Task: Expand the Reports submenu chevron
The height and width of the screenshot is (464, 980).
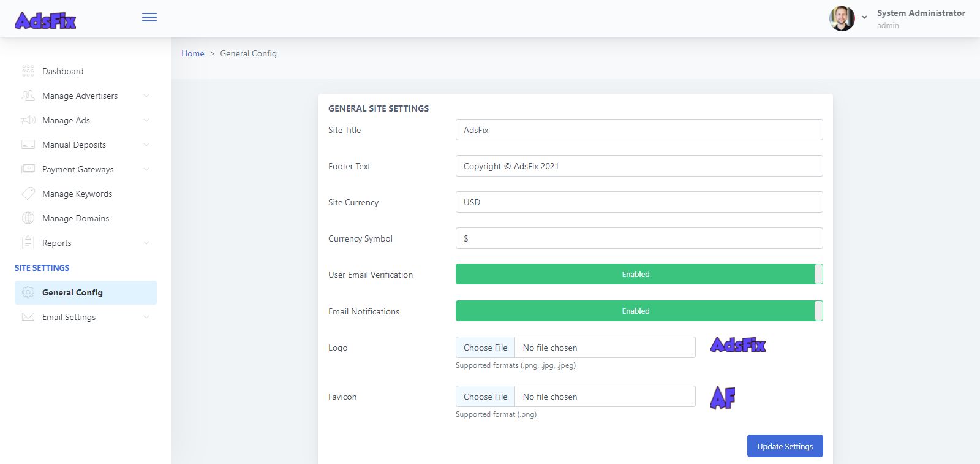Action: (146, 243)
